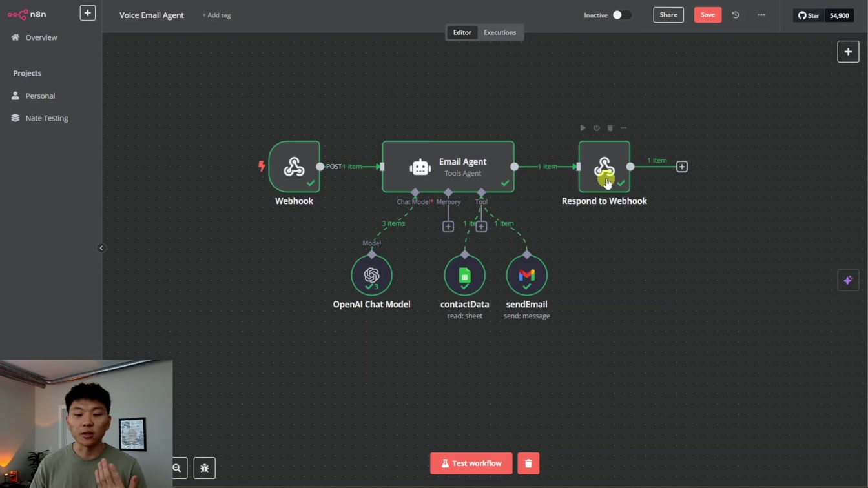Save the workflow
Screen dimensions: 868x488
pos(708,15)
